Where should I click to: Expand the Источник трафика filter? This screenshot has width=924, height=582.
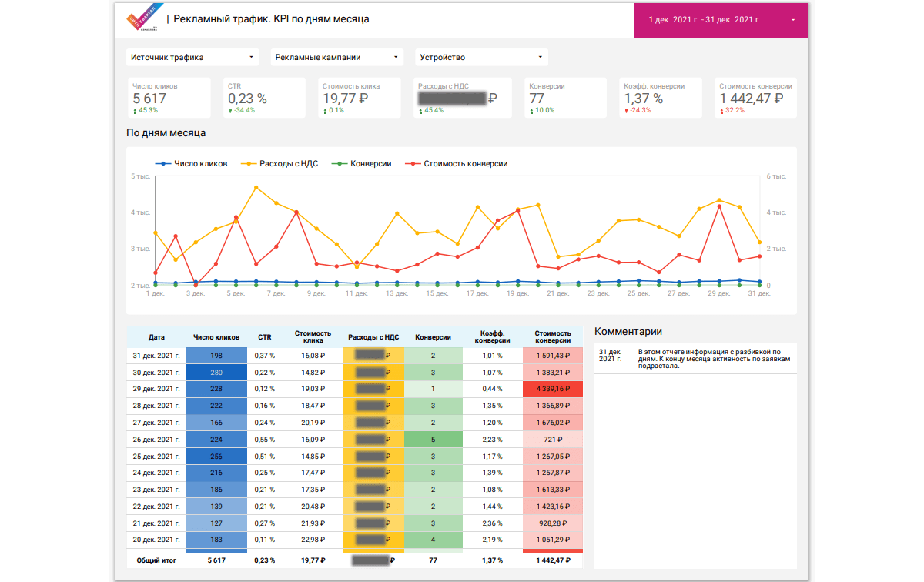click(192, 57)
